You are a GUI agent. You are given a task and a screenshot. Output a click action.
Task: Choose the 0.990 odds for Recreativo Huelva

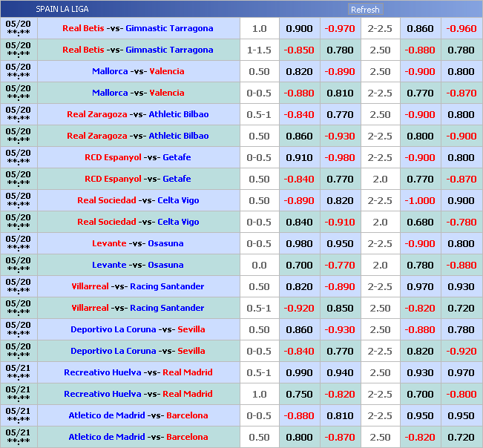tap(299, 373)
